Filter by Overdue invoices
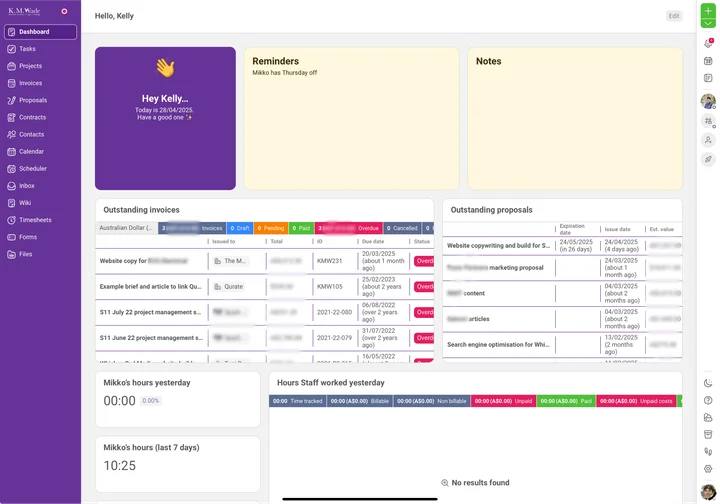The height and width of the screenshot is (504, 720). point(349,228)
